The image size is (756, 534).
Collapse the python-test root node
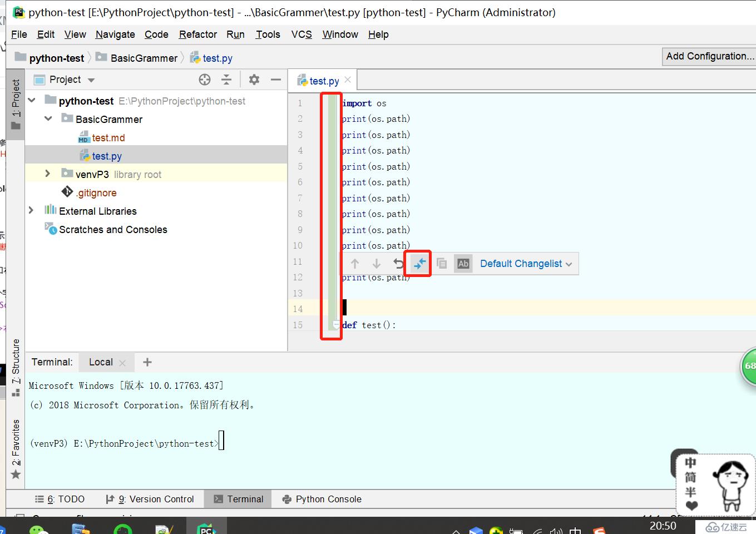32,101
